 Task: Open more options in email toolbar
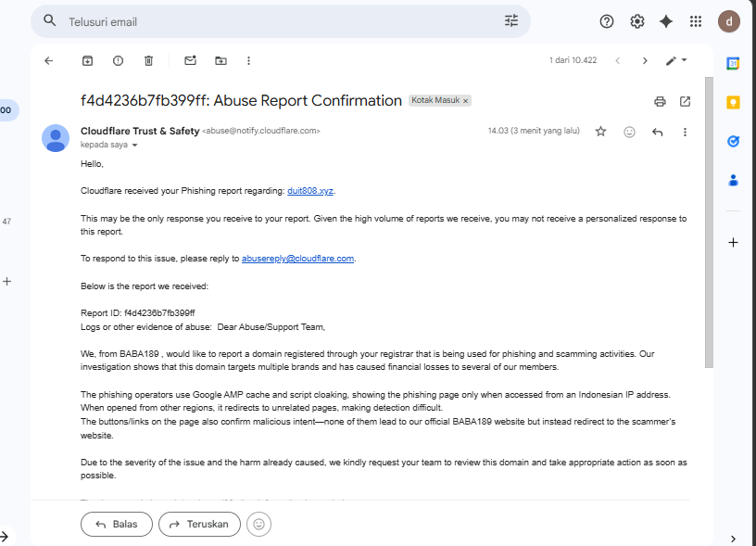point(249,61)
